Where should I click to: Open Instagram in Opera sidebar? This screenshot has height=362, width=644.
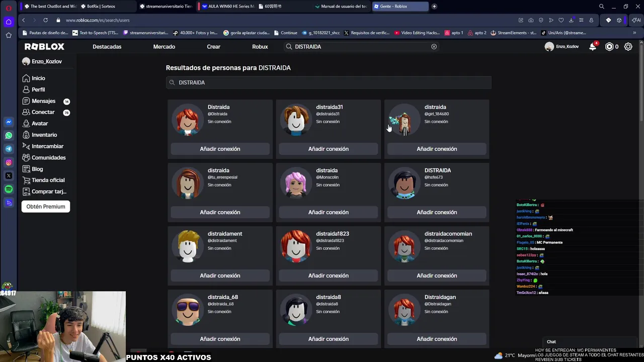(9, 162)
